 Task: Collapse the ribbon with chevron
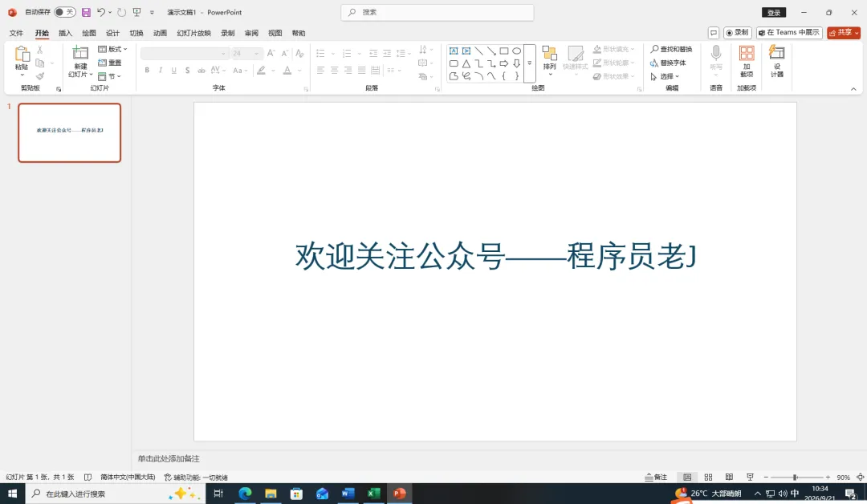point(853,89)
